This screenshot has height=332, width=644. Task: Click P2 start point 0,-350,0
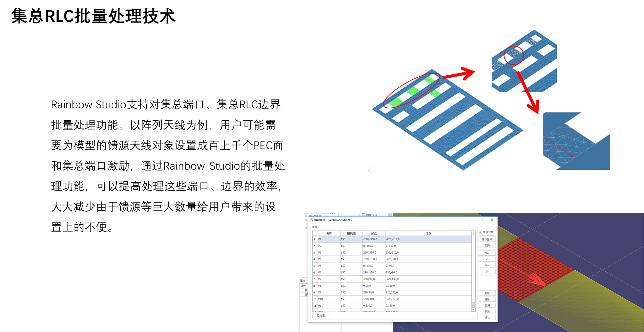(x=374, y=246)
